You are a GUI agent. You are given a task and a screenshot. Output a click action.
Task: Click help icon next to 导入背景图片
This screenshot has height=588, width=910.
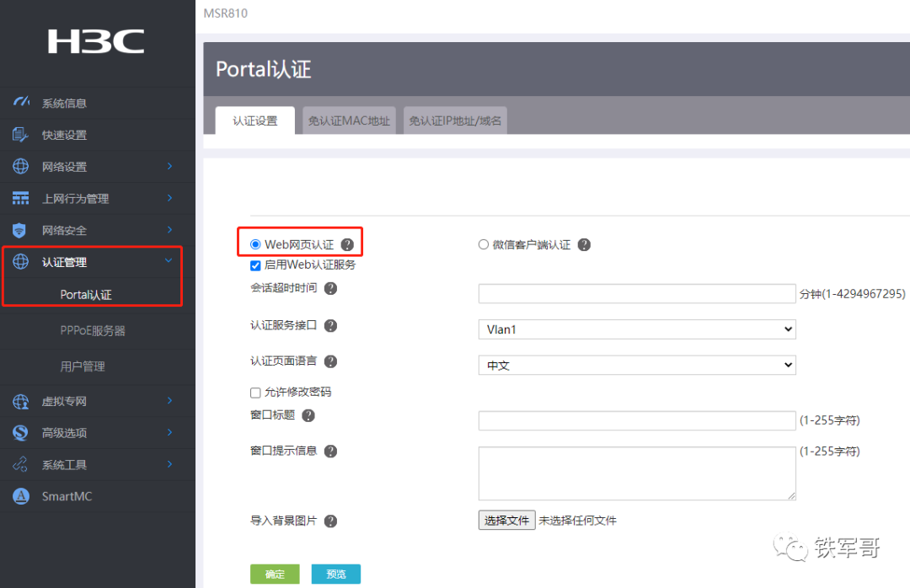(330, 521)
